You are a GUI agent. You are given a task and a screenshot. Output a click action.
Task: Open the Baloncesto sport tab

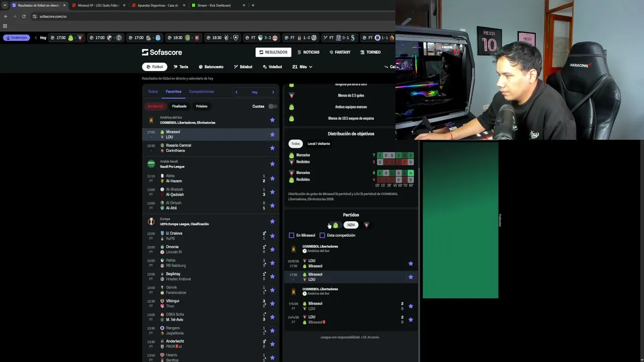coord(211,67)
